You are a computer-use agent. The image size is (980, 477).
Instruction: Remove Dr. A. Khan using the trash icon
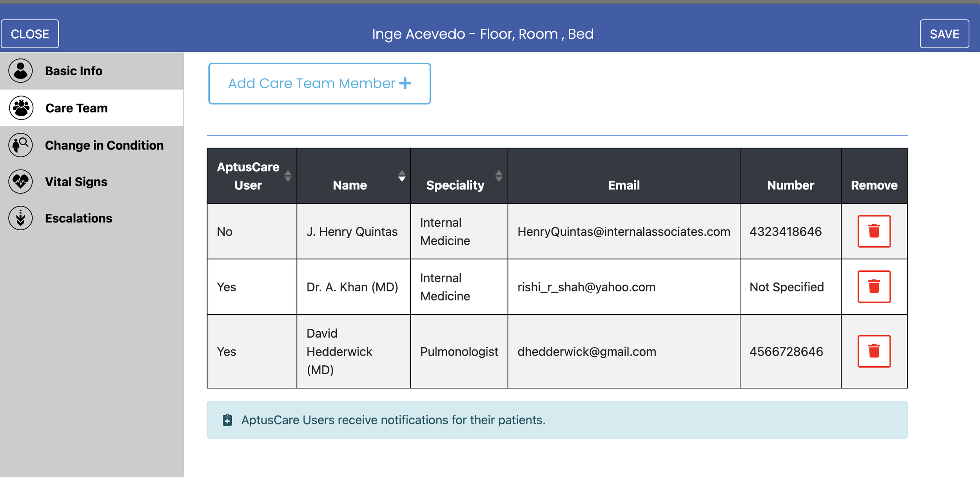click(x=874, y=287)
